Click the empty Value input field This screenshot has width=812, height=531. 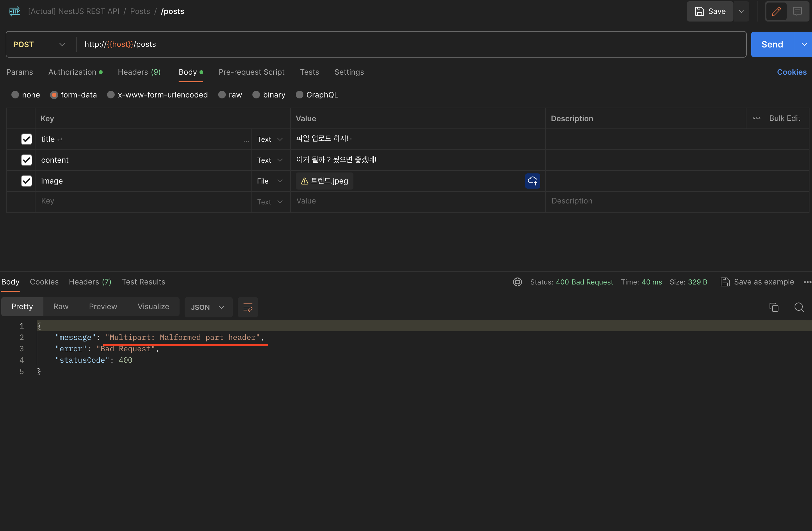(x=418, y=201)
